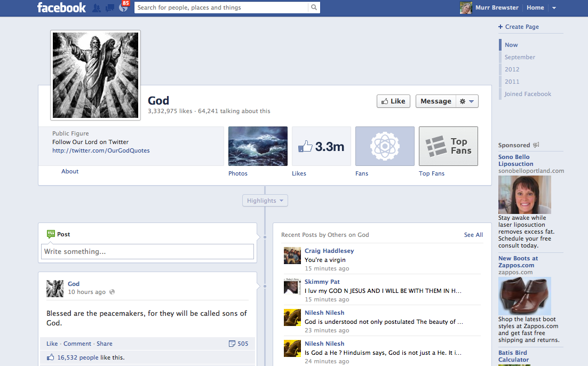Open the gear settings dropdown beside Message
The height and width of the screenshot is (366, 588).
[x=467, y=101]
